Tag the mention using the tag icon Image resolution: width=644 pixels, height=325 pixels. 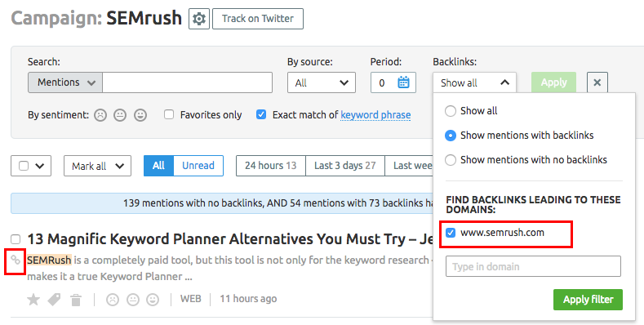click(54, 300)
